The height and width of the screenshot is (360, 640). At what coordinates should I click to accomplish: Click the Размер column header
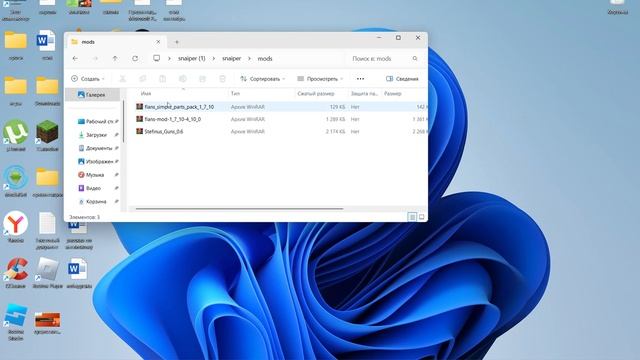(393, 93)
